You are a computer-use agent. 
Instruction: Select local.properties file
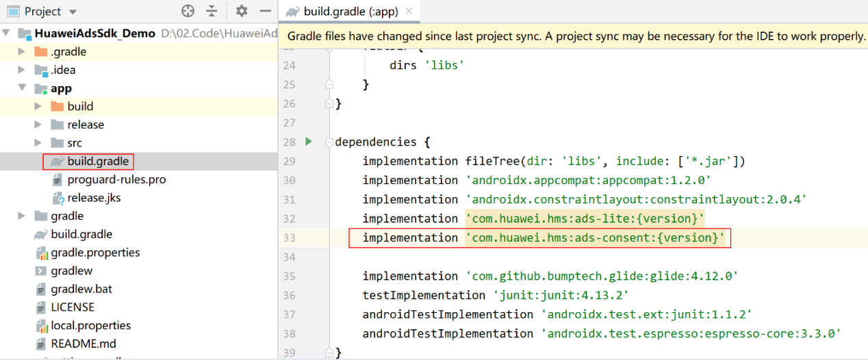(x=90, y=325)
